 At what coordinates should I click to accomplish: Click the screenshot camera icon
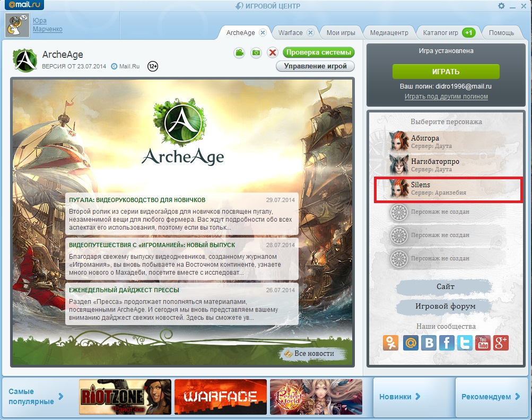coord(256,52)
